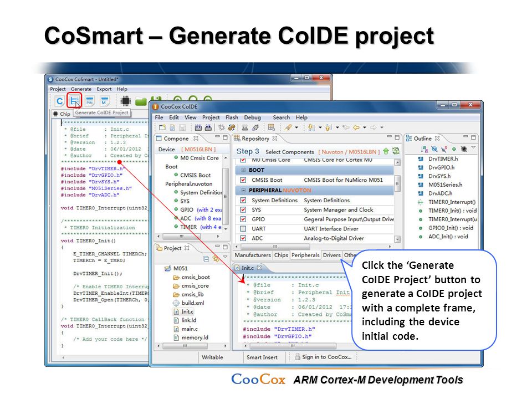Viewport: 532px width, 399px height.
Task: Toggle the ADC component checkbox
Action: tap(243, 238)
